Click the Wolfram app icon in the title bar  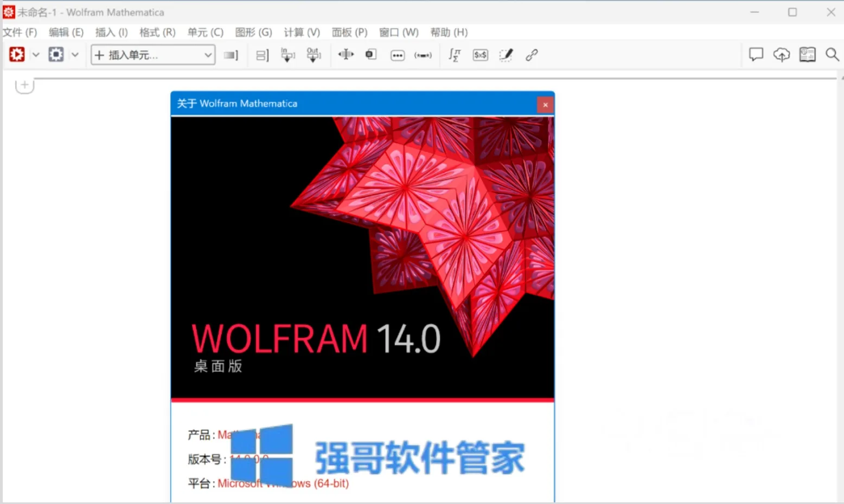click(x=9, y=12)
